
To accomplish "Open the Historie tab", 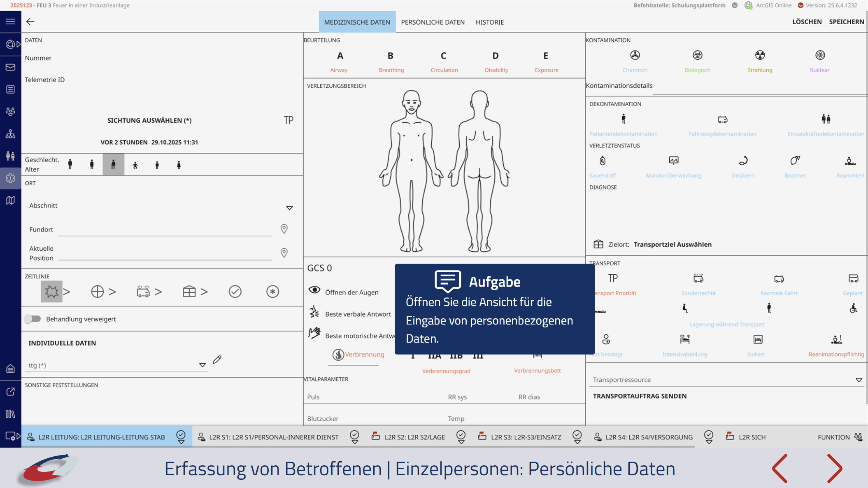I will coord(489,22).
